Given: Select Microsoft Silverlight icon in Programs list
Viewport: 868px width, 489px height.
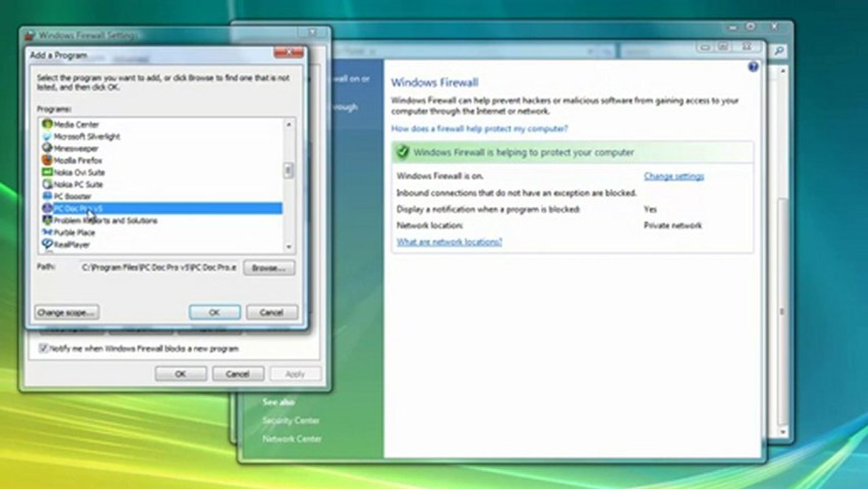Looking at the screenshot, I should pos(47,137).
